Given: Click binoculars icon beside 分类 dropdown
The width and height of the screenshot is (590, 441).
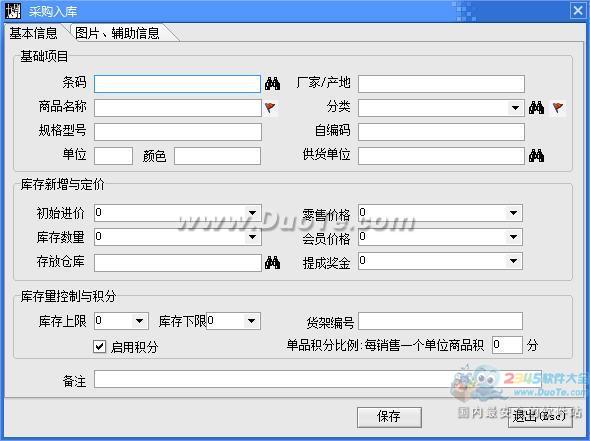Looking at the screenshot, I should click(536, 108).
